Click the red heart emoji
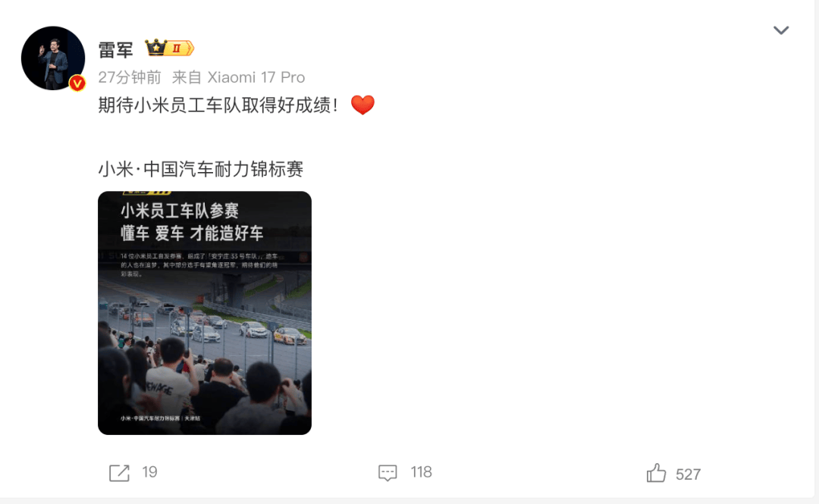This screenshot has height=504, width=819. pos(362,105)
